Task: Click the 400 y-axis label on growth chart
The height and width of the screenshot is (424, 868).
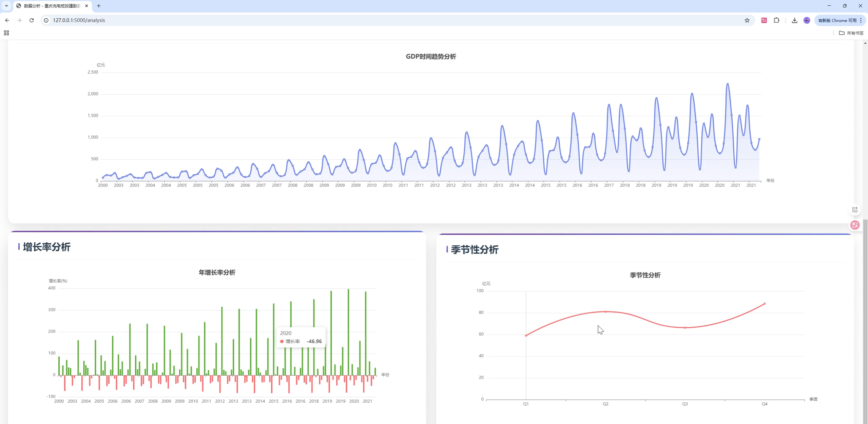Action: tap(52, 288)
